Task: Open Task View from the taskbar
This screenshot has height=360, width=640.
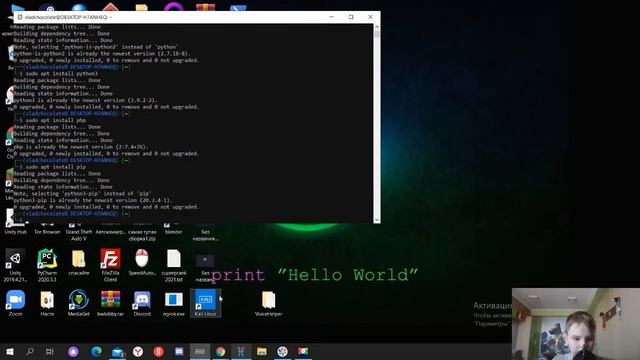Action: pyautogui.click(x=50, y=351)
